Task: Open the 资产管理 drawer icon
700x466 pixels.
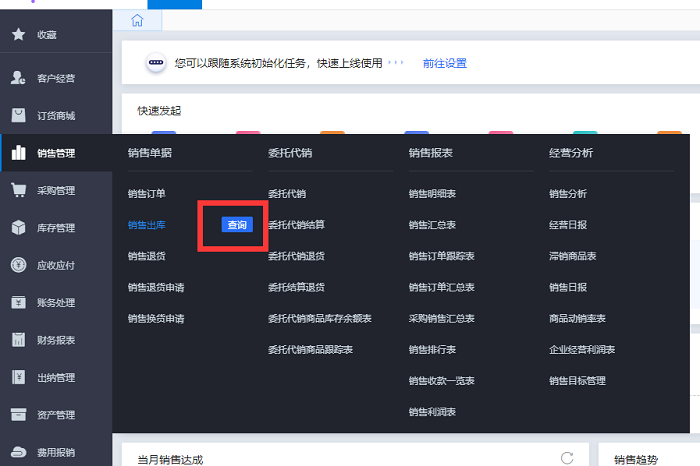Action: pos(18,415)
